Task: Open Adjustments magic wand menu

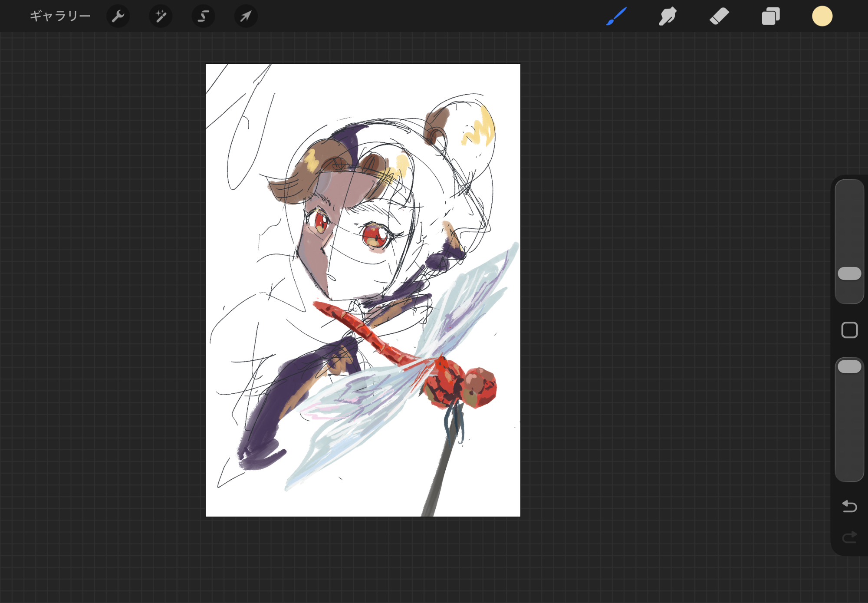Action: [161, 16]
